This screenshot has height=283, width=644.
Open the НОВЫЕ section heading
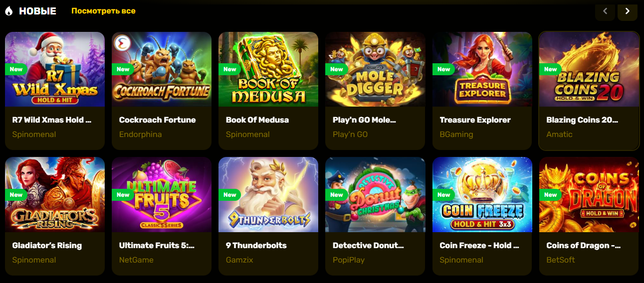[37, 11]
